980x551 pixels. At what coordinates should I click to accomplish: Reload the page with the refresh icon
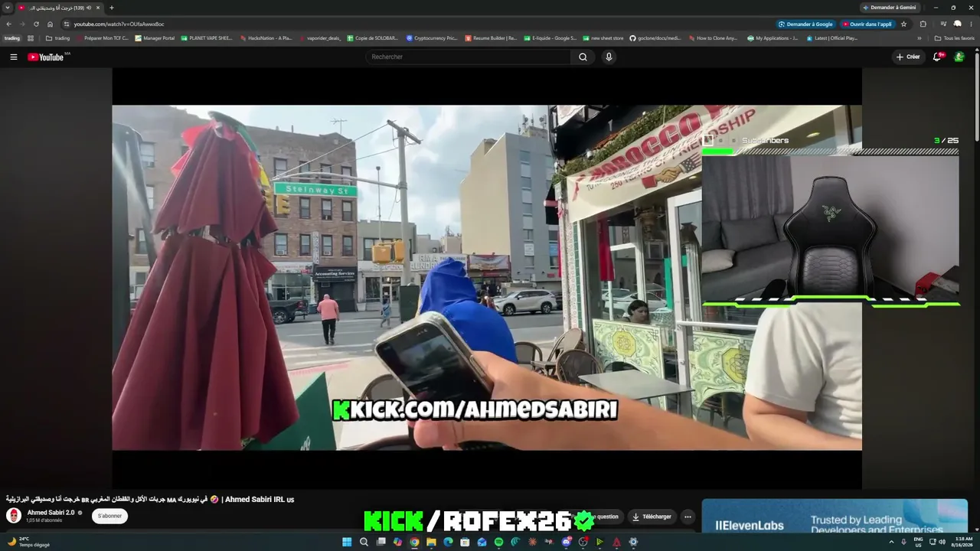coord(36,24)
